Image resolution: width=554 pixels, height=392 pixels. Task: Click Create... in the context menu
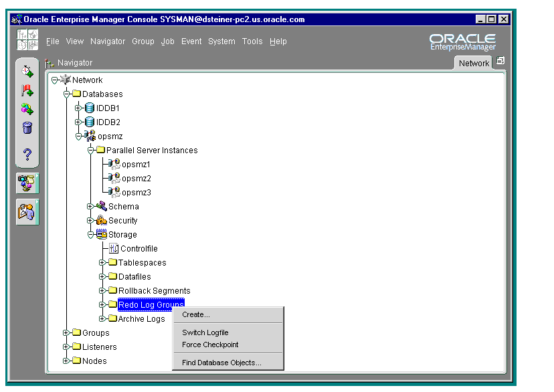(x=196, y=314)
